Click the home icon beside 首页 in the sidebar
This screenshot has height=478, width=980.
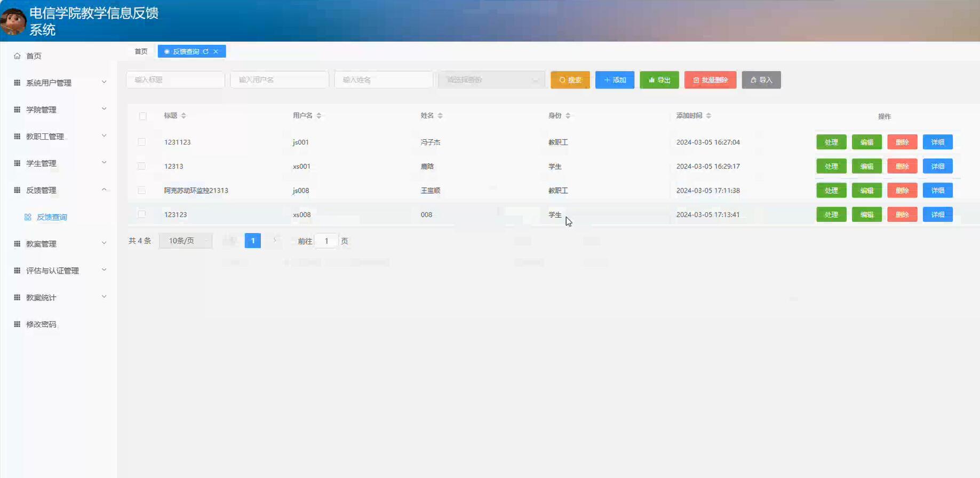[17, 56]
